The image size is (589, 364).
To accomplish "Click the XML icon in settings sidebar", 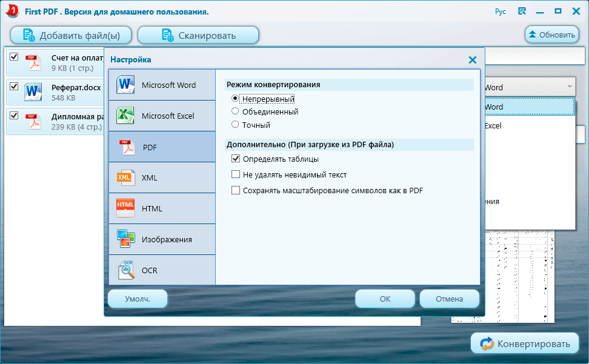I will click(x=125, y=177).
